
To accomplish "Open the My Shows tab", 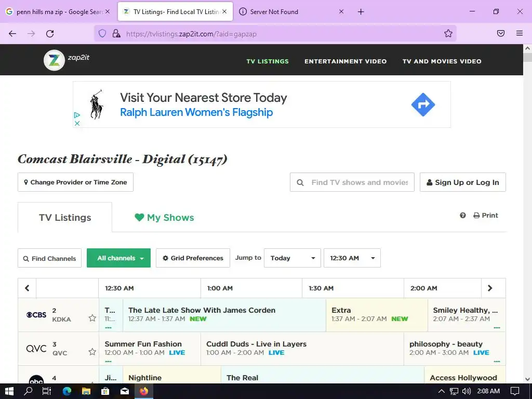I will (x=164, y=218).
